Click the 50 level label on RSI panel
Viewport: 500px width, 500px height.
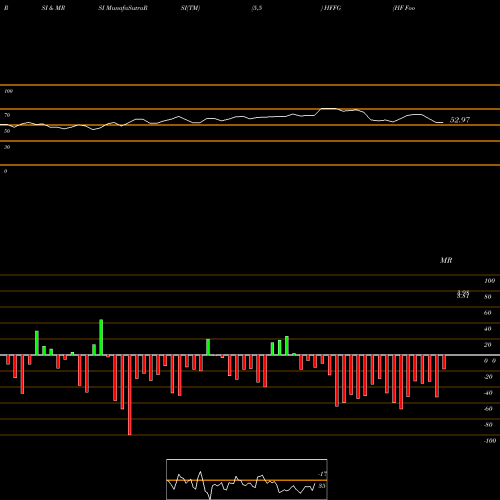[7, 131]
